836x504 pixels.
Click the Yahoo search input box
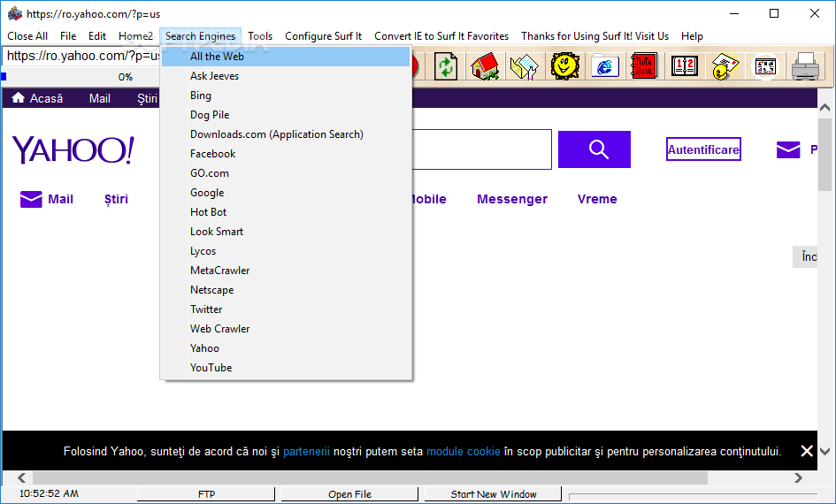pos(482,149)
